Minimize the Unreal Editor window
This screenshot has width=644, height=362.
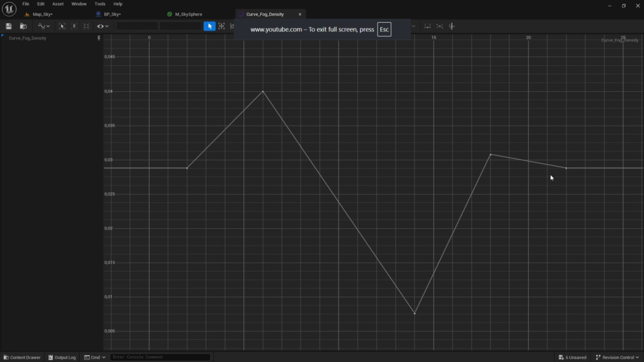[x=609, y=6]
